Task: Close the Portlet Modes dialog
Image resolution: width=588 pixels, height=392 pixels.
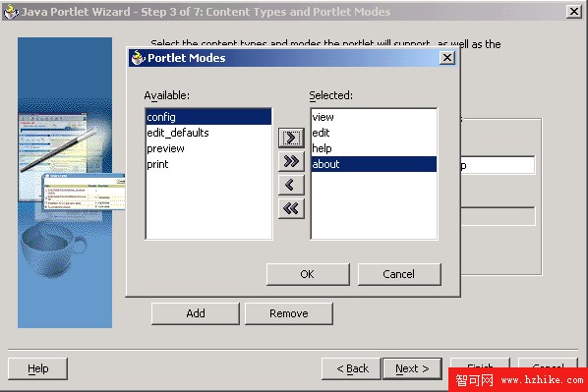Action: coord(447,58)
